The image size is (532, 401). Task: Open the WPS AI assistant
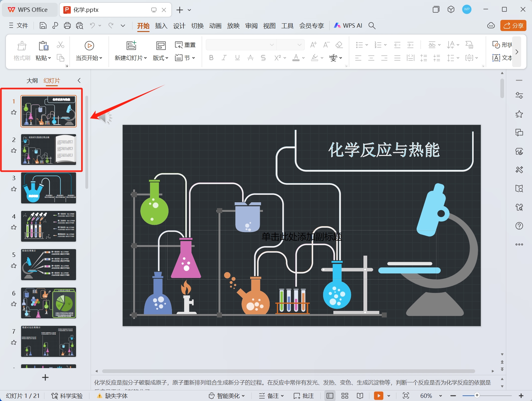click(347, 25)
